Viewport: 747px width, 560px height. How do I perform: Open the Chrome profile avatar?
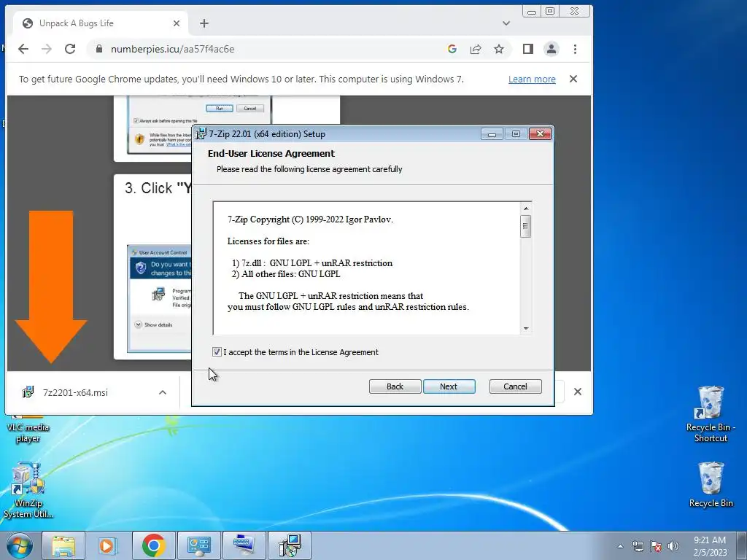point(551,49)
